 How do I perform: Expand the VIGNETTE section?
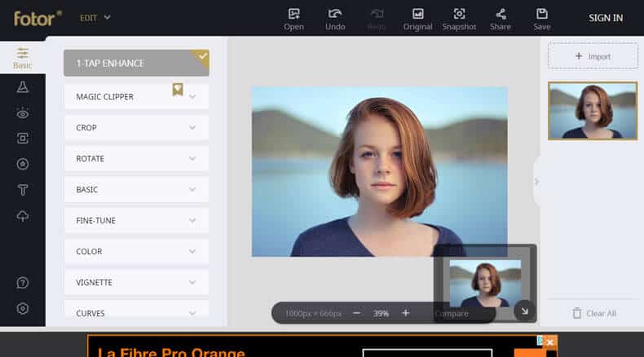pos(136,282)
